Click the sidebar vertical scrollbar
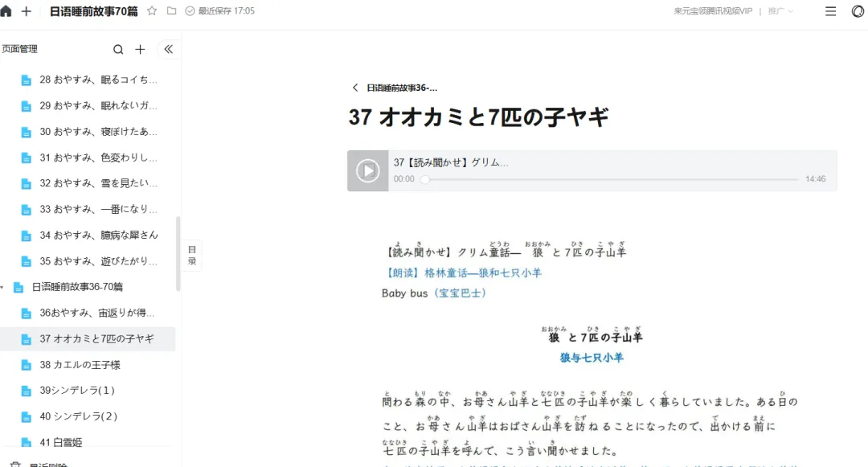This screenshot has width=868, height=467. point(178,253)
